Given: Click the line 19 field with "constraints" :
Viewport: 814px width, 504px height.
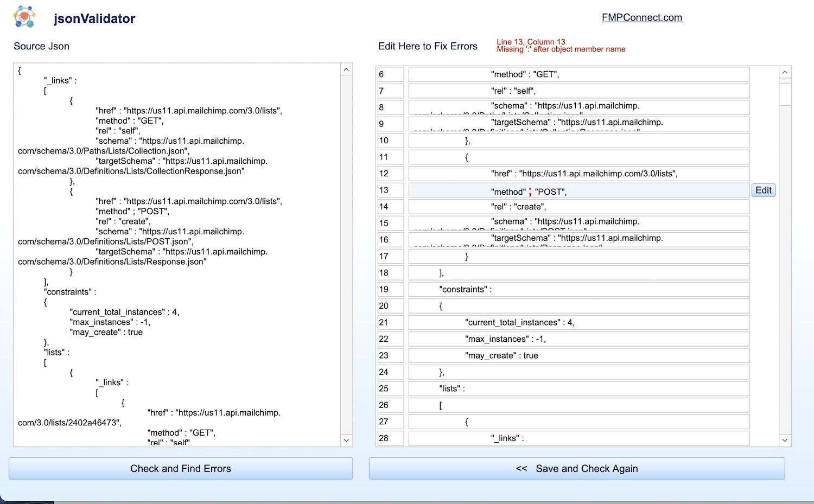Looking at the screenshot, I should tap(579, 289).
